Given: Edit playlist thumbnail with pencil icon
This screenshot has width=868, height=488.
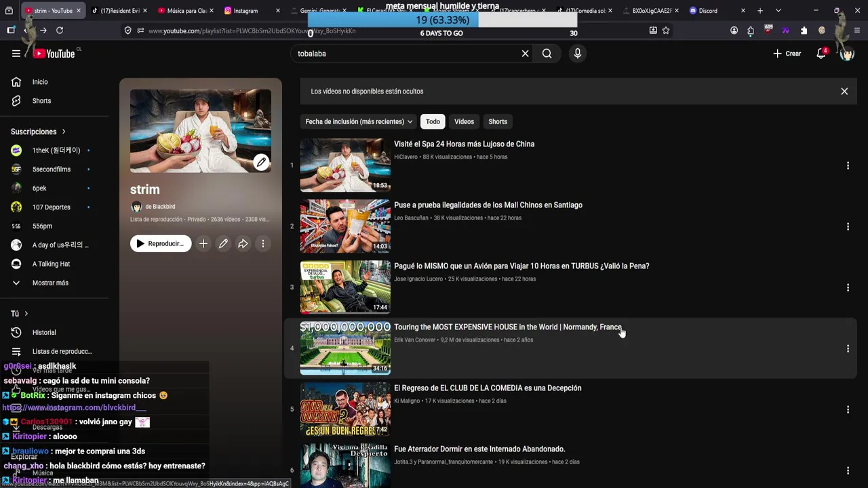Looking at the screenshot, I should pyautogui.click(x=261, y=162).
